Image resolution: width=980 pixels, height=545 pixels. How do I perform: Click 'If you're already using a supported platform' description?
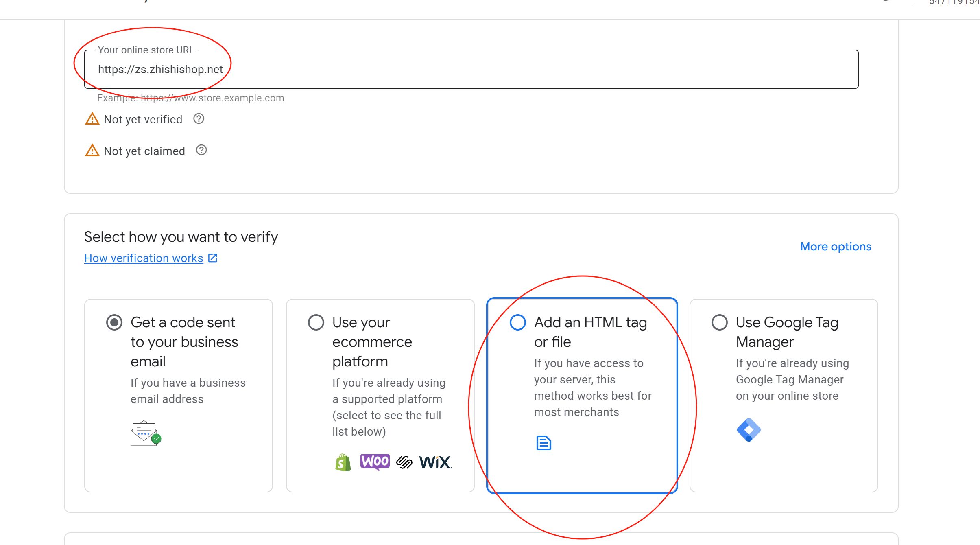click(389, 407)
